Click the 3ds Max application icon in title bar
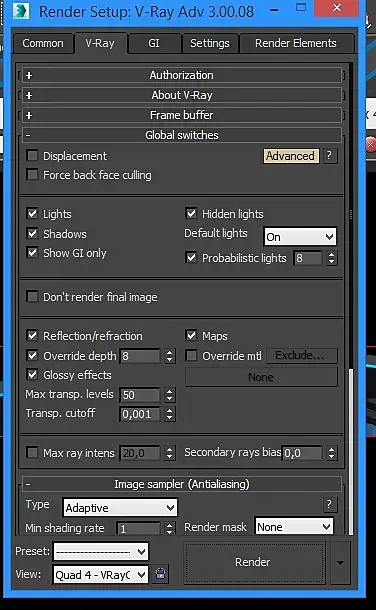Image resolution: width=376 pixels, height=610 pixels. point(21,11)
